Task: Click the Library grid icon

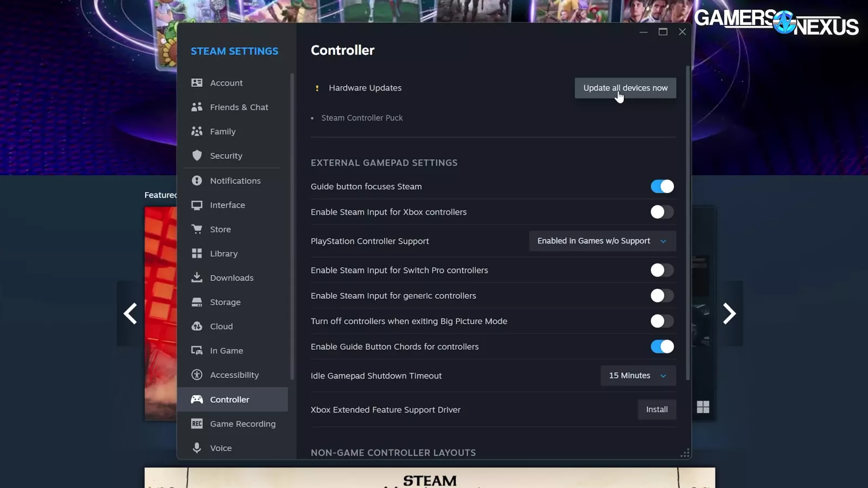Action: 197,253
